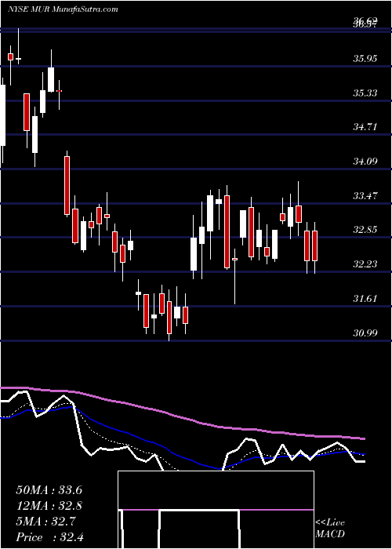Select the 34.71 price axis label
The image size is (392, 549).
pos(365,127)
